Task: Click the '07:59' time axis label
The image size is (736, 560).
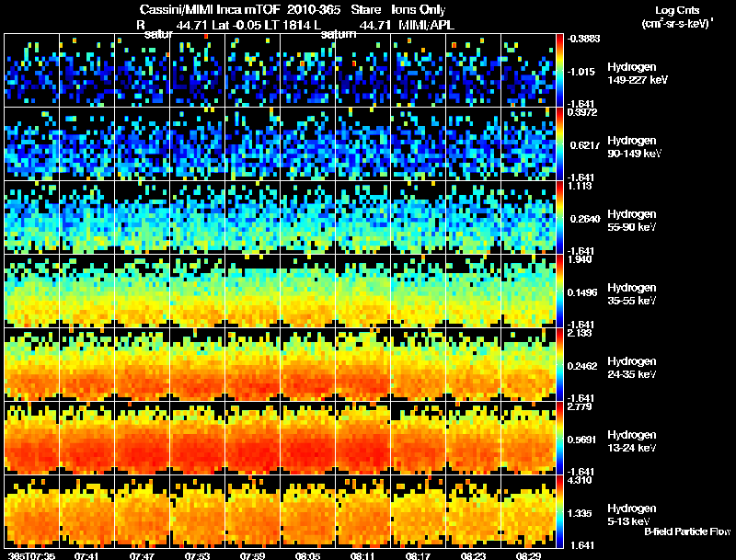Action: click(252, 555)
